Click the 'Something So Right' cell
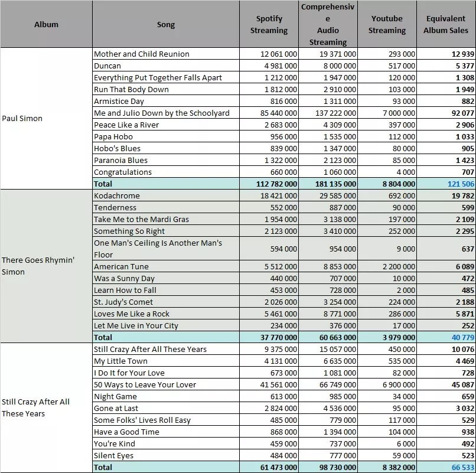This screenshot has width=476, height=473. pos(166,231)
